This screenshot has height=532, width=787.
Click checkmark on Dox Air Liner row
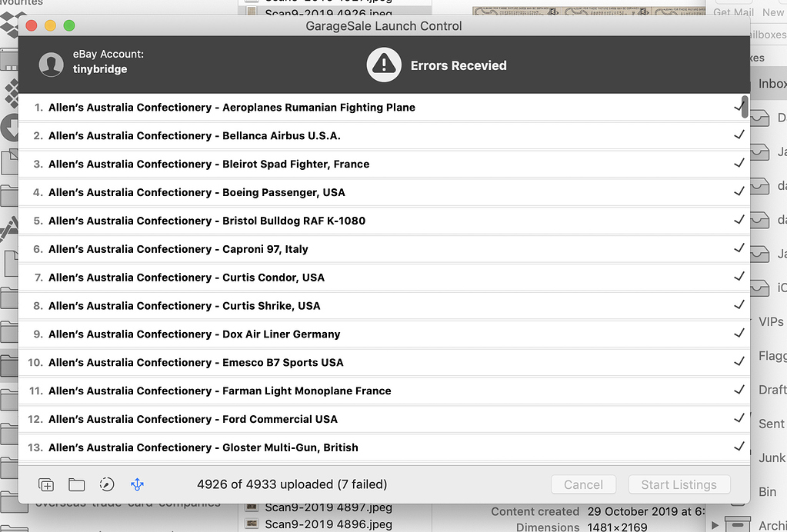pos(739,333)
